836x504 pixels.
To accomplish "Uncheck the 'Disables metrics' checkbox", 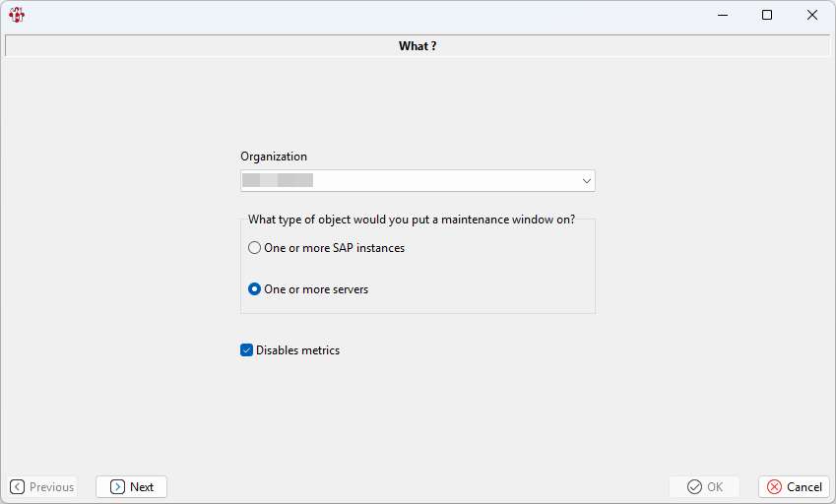I will tap(247, 350).
